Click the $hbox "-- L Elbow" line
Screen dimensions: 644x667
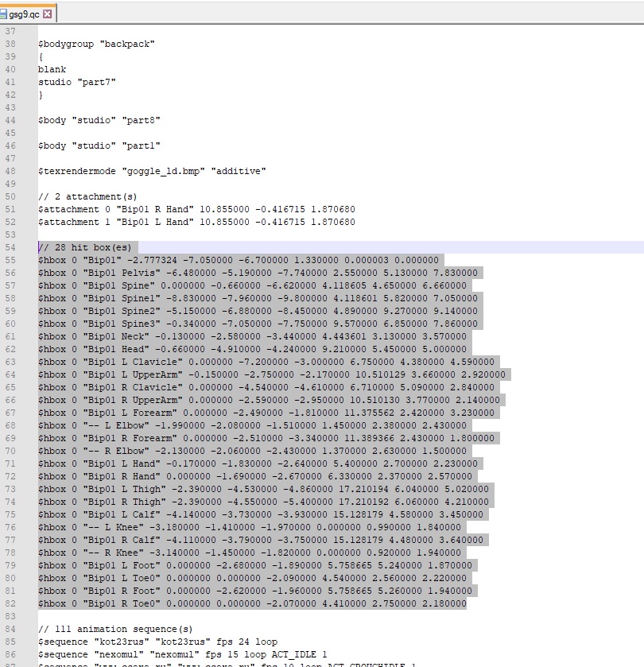253,425
